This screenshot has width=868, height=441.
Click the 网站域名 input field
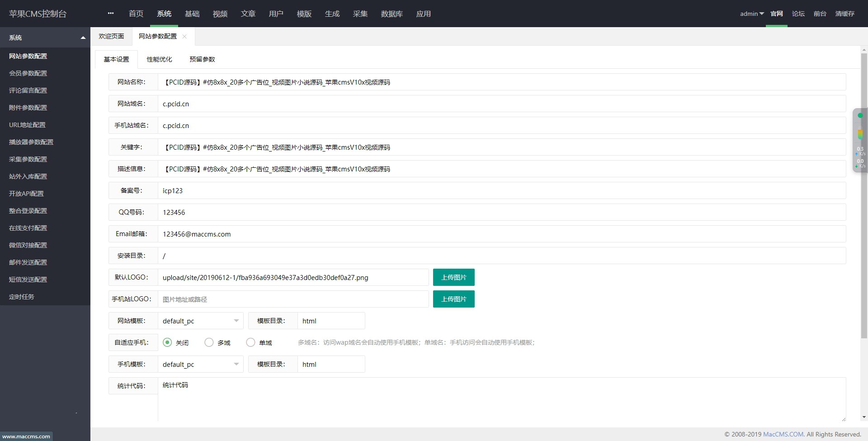501,104
